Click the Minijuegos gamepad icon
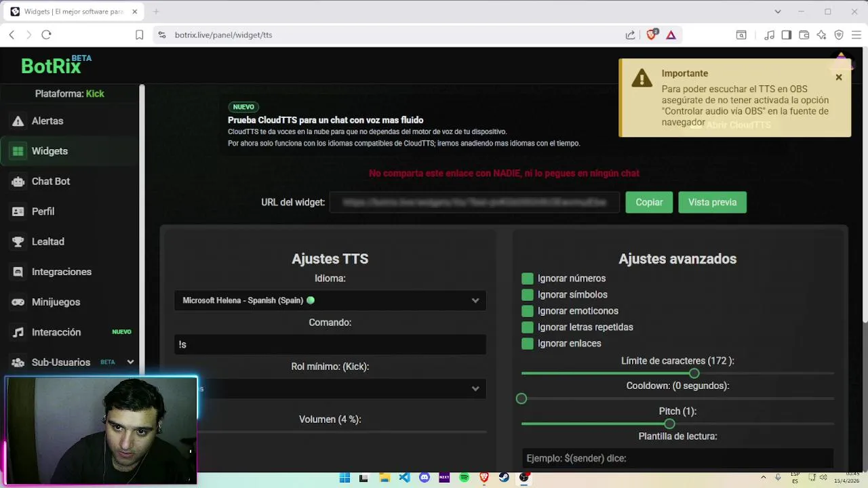This screenshot has height=488, width=868. pyautogui.click(x=18, y=302)
